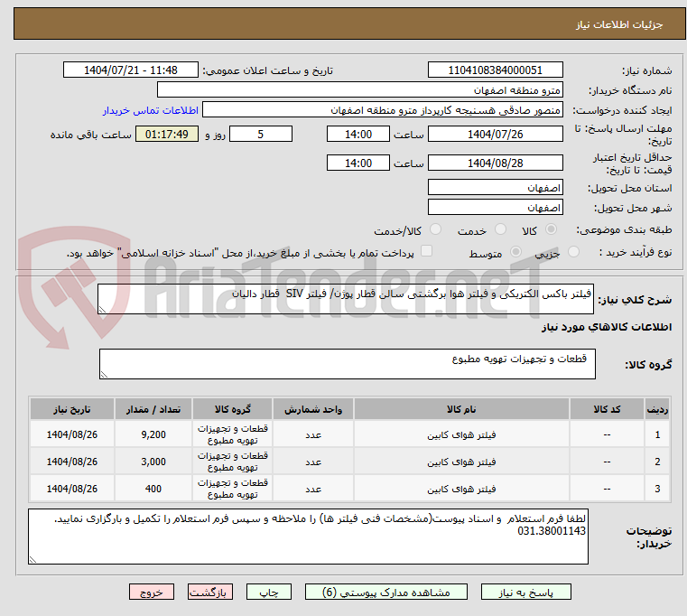The height and width of the screenshot is (616, 687).
Task: Click the پاسخ به نیاز button
Action: pyautogui.click(x=525, y=593)
